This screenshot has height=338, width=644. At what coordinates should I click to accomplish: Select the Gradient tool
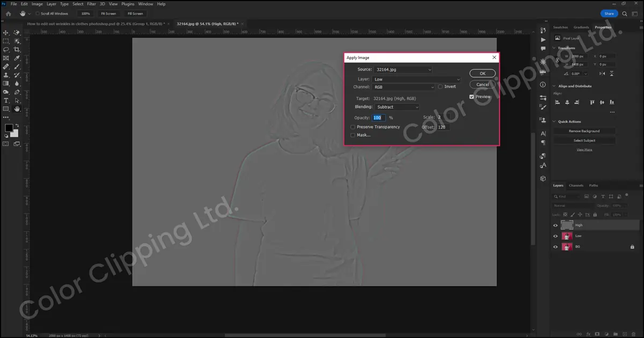coord(6,84)
